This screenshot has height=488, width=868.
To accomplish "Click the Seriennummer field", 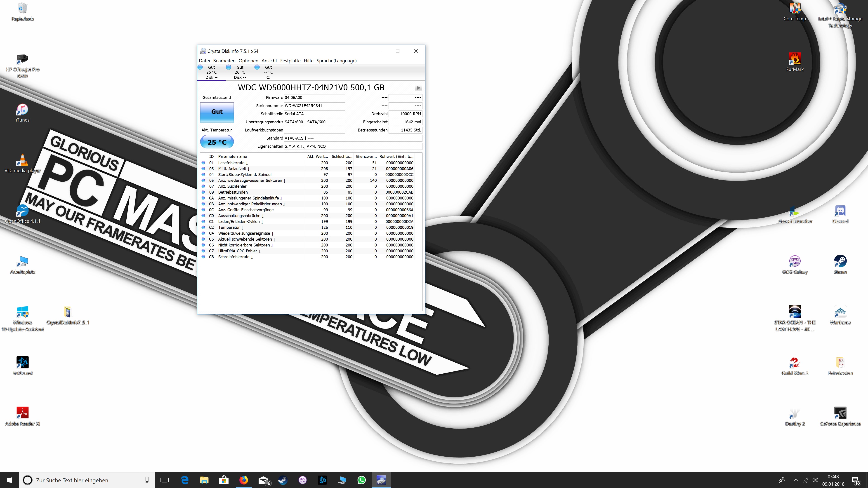I will coord(314,106).
